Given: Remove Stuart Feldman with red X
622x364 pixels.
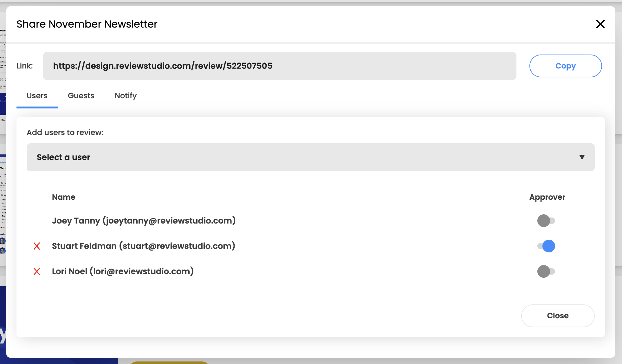Looking at the screenshot, I should pos(37,246).
